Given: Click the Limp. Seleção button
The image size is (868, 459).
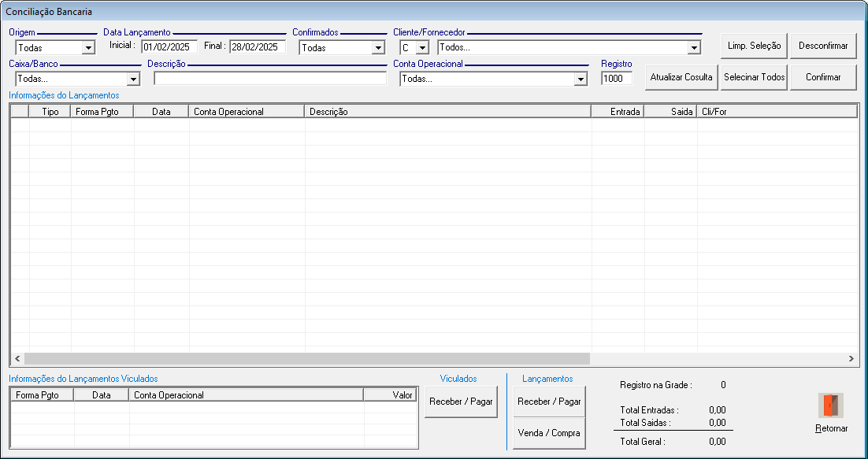Looking at the screenshot, I should pyautogui.click(x=754, y=46).
